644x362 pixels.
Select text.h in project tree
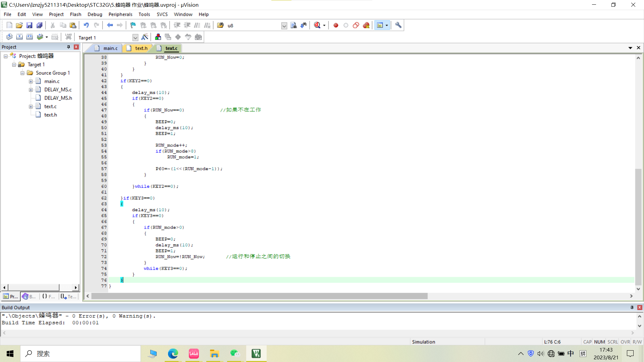51,115
